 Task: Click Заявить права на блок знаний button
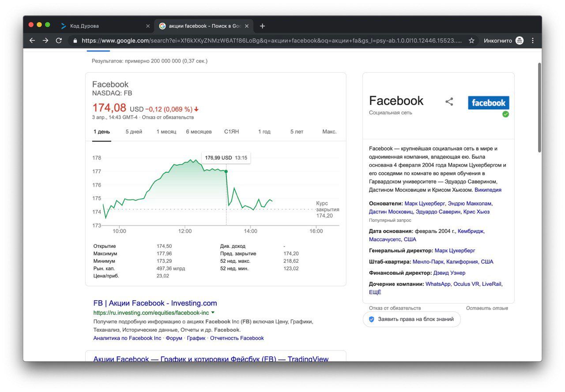point(411,319)
